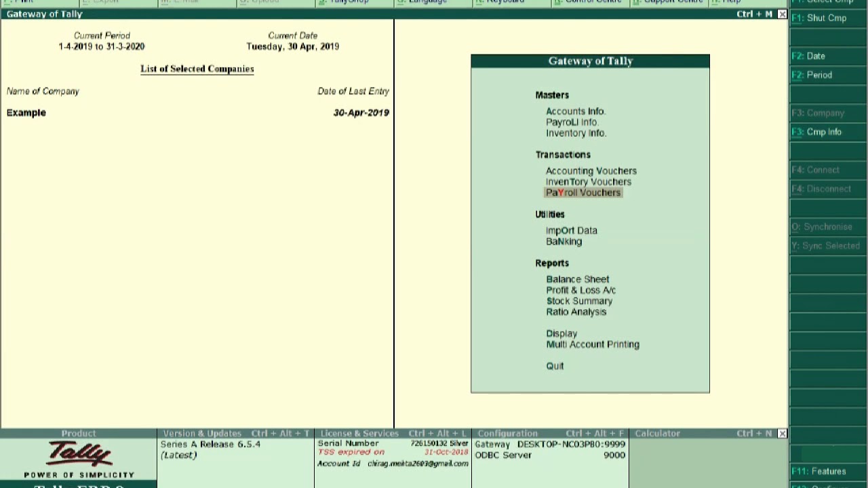Open Accounting Vouchers
868x488 pixels.
(x=591, y=171)
